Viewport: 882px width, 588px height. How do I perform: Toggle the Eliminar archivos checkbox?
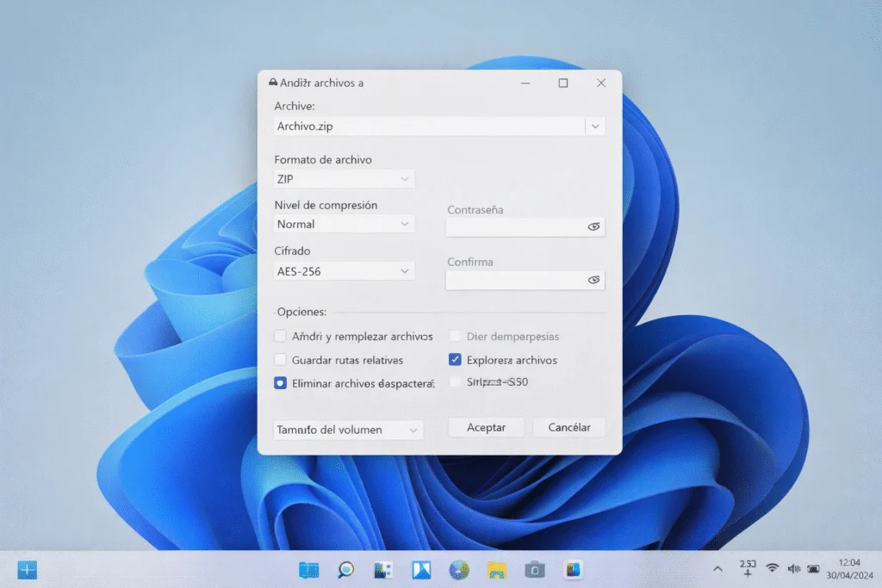(x=280, y=383)
